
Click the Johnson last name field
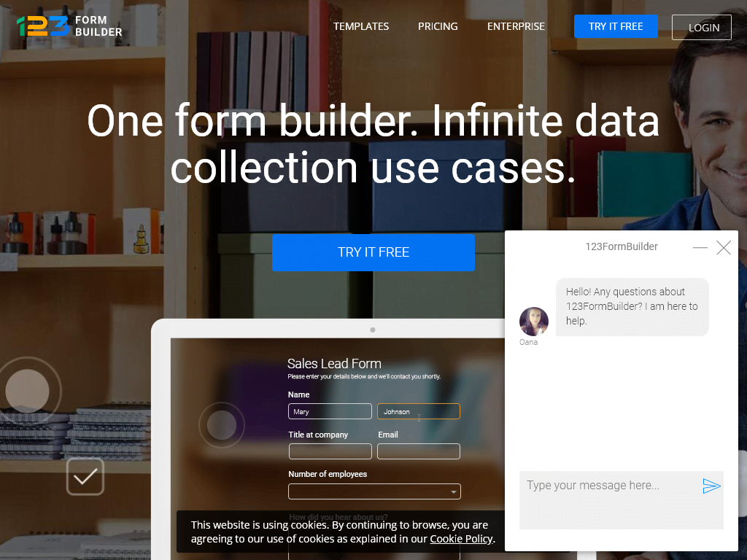click(x=418, y=411)
